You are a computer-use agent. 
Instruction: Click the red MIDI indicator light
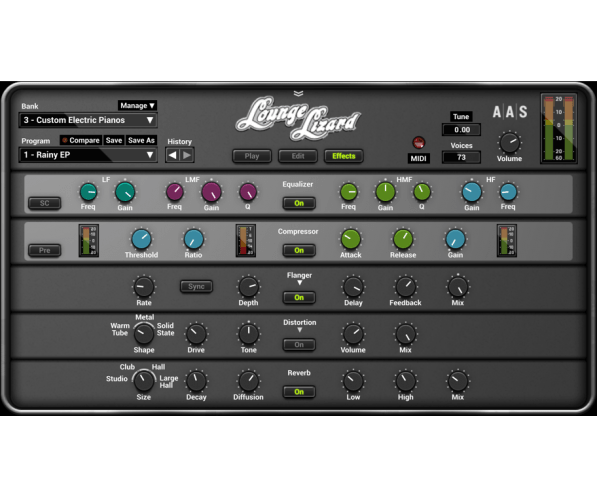pos(418,143)
